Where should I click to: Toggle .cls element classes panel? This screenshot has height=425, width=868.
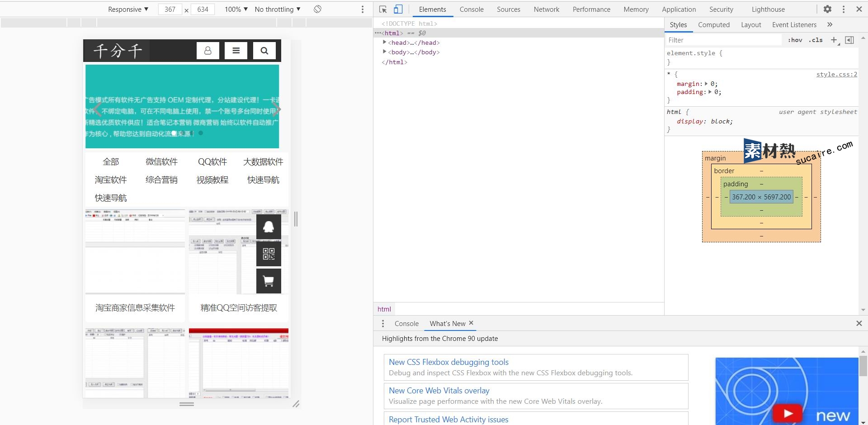tap(816, 40)
